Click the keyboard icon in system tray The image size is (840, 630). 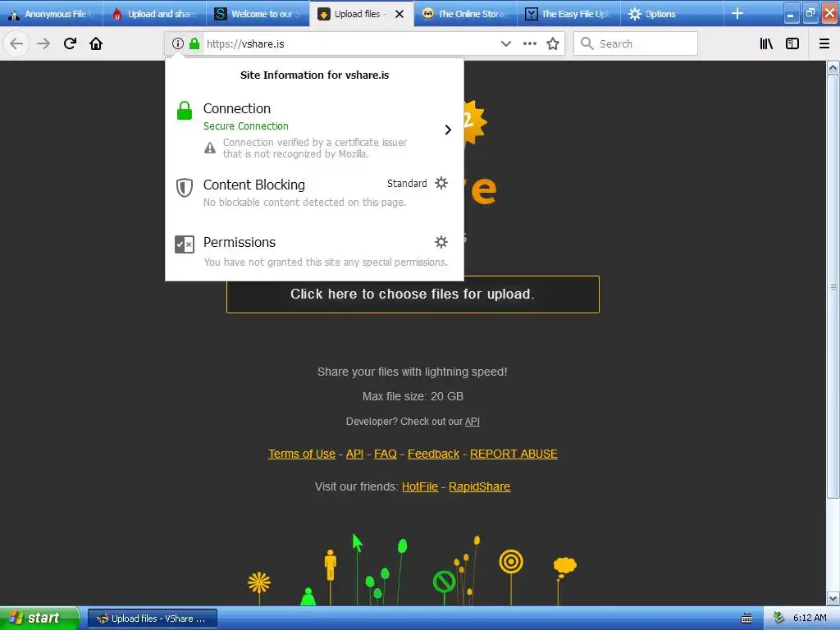click(746, 619)
